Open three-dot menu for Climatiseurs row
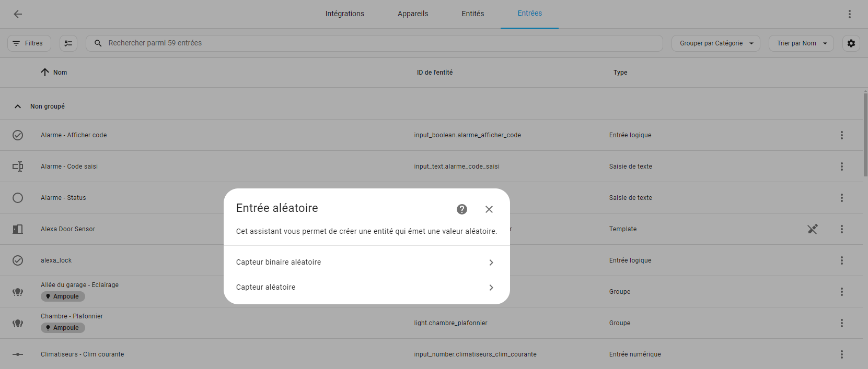868x369 pixels. tap(842, 354)
